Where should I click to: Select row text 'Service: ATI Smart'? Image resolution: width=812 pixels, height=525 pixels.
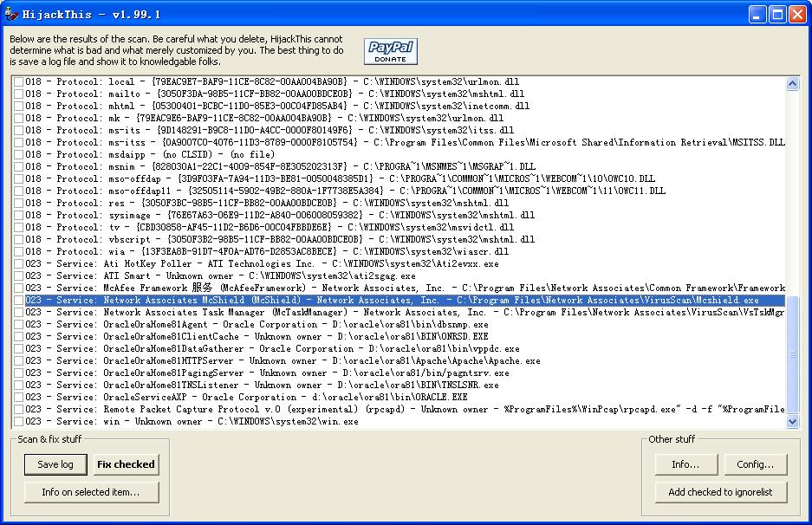221,276
